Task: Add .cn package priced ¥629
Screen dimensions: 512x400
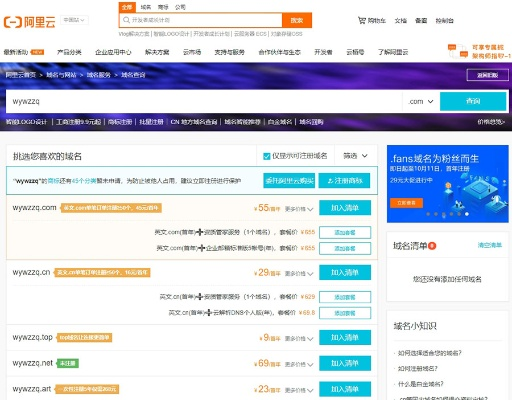Action: (x=345, y=297)
